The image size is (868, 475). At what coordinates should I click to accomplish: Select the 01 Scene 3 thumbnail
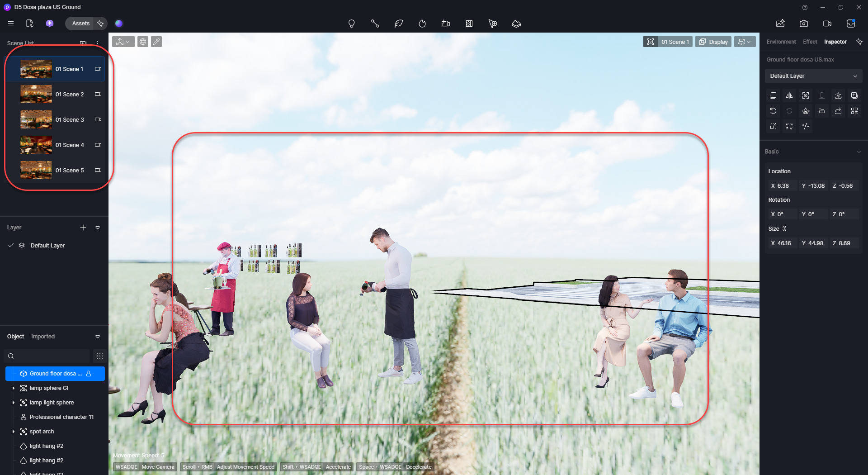tap(36, 120)
